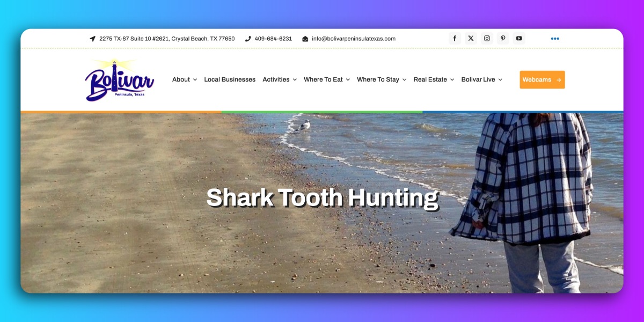644x322 pixels.
Task: Select the phone handset icon
Action: pos(247,38)
